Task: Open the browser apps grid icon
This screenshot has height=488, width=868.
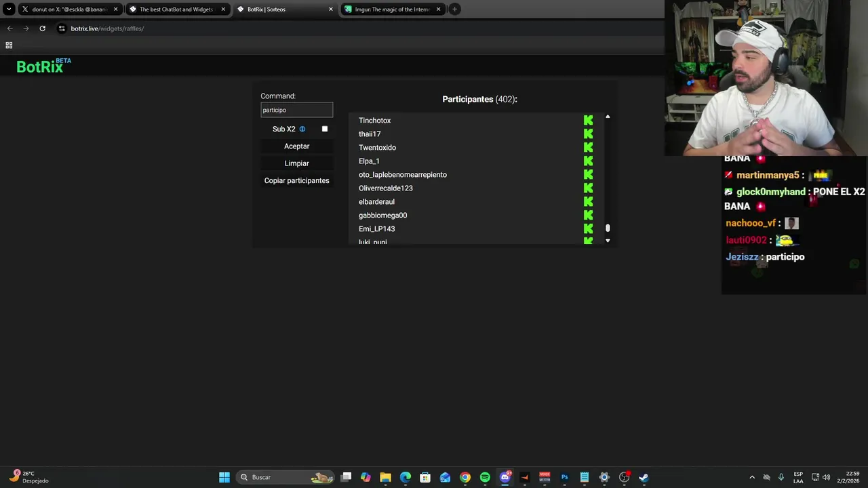Action: point(9,45)
